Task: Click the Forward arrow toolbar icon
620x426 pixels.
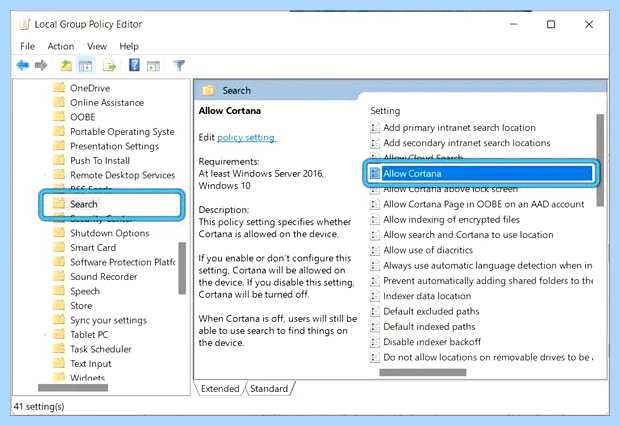Action: pos(41,65)
